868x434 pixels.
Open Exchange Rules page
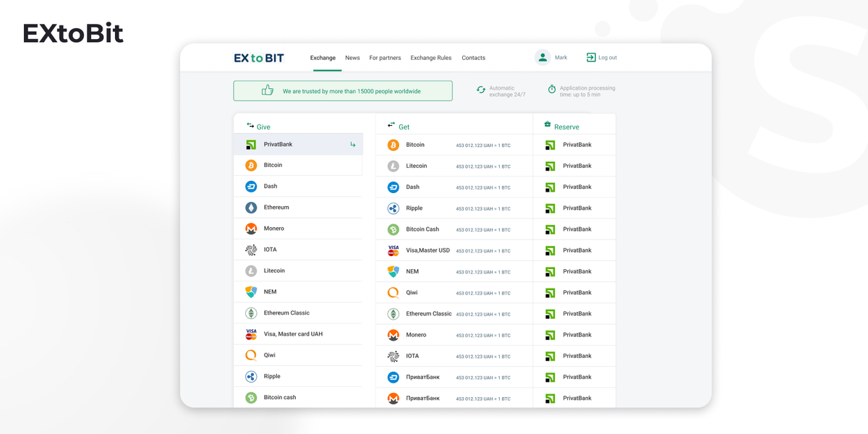(x=431, y=58)
